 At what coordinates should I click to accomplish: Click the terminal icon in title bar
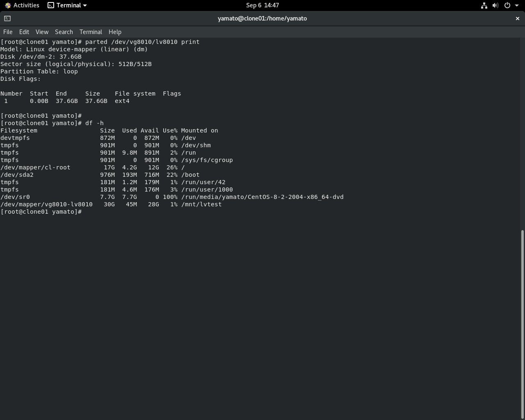click(x=7, y=18)
